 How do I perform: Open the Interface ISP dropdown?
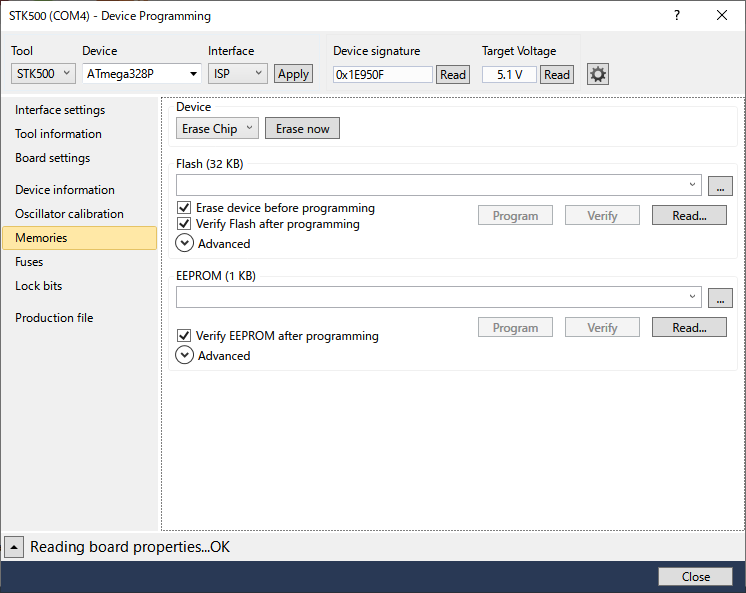click(x=237, y=74)
